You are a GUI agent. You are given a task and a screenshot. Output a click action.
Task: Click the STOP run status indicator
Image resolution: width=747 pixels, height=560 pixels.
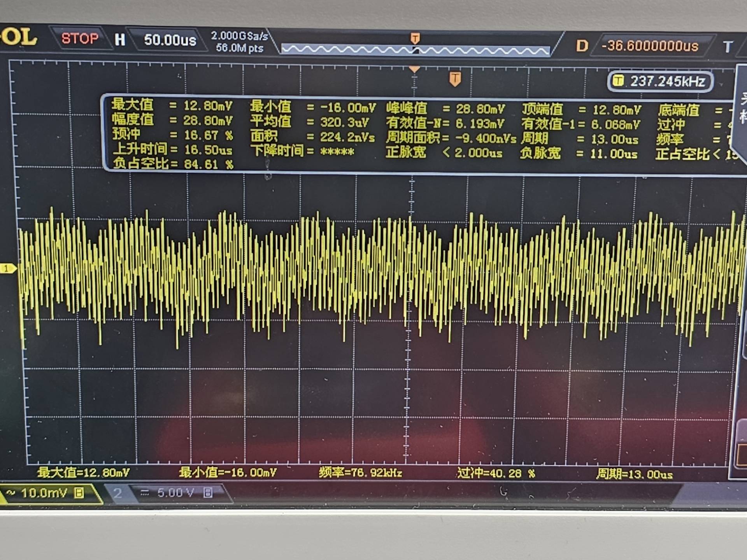[x=80, y=38]
